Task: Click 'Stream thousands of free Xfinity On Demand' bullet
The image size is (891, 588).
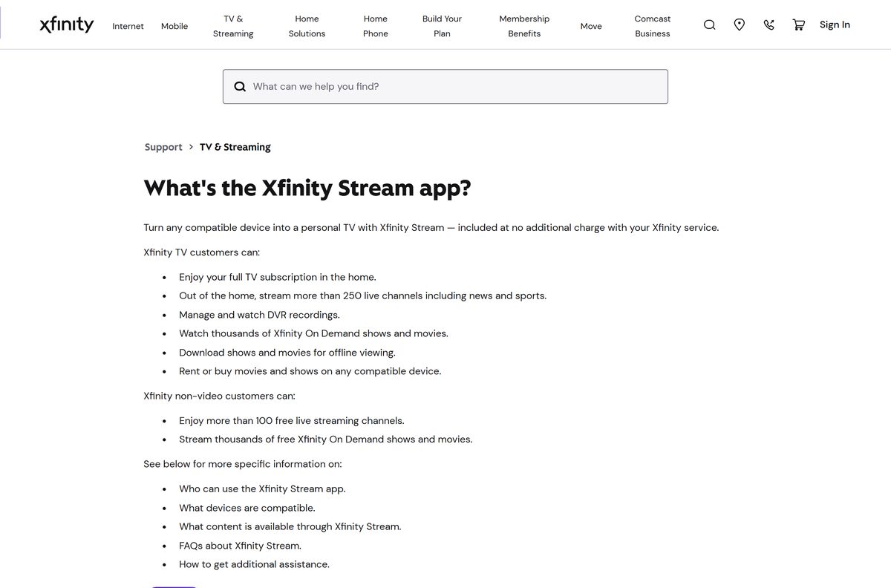Action: [326, 440]
